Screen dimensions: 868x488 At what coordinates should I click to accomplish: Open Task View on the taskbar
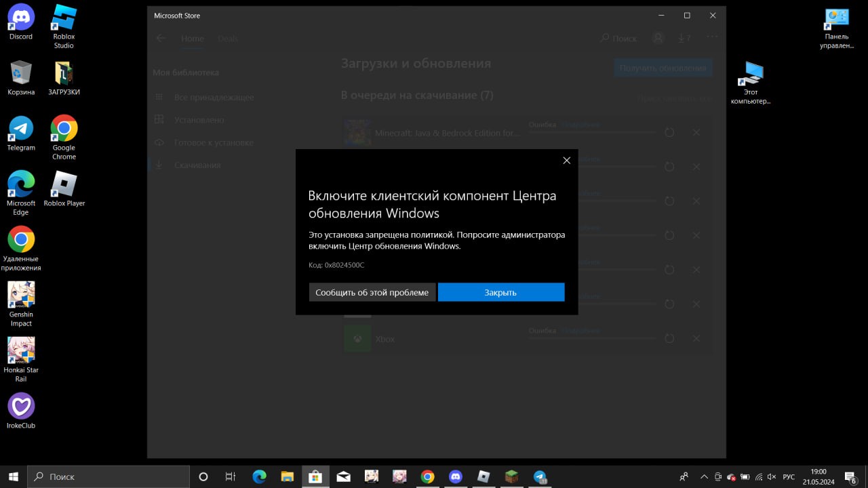(231, 476)
